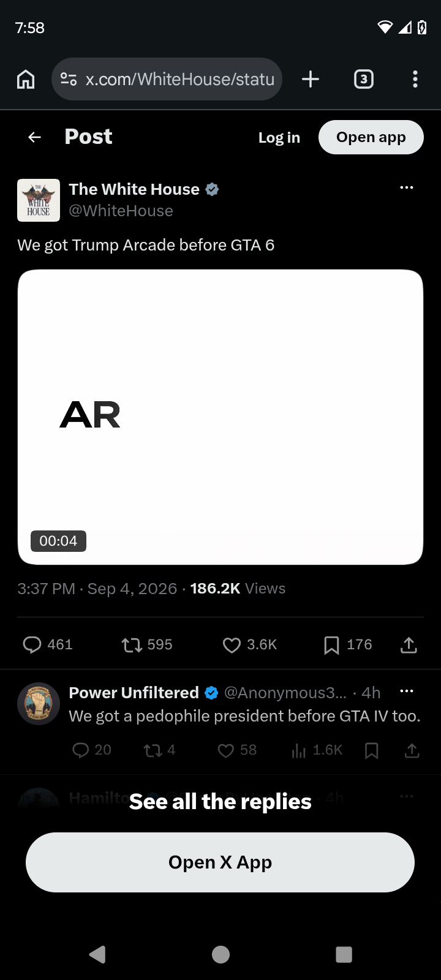441x980 pixels.
Task: Tap the site info icon in address bar
Action: 69,79
